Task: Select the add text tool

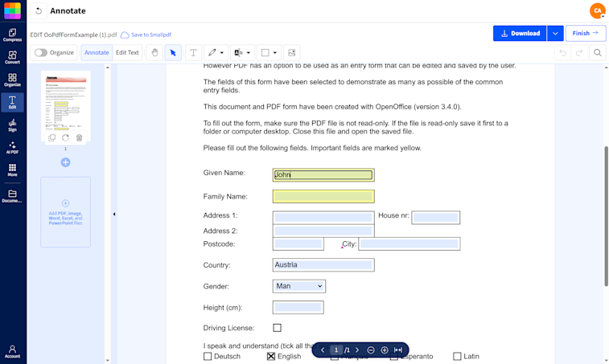Action: [x=193, y=53]
